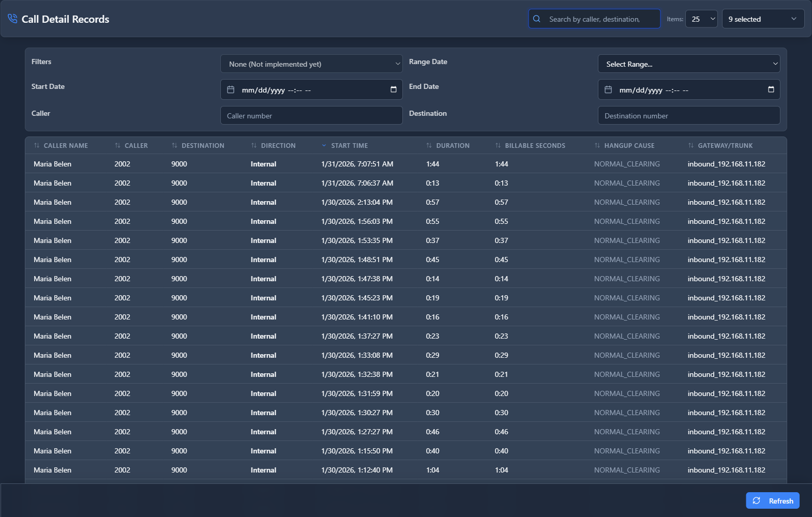Sort by Billable Seconds column icon
This screenshot has width=812, height=517.
[498, 146]
